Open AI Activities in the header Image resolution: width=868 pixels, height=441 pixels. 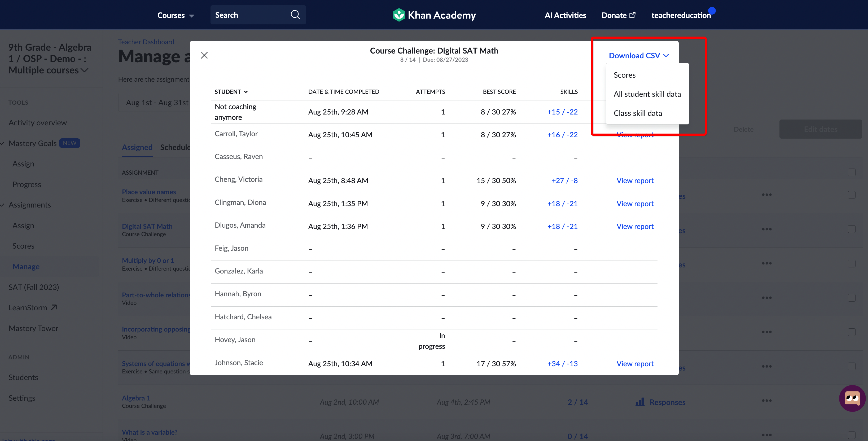click(565, 15)
